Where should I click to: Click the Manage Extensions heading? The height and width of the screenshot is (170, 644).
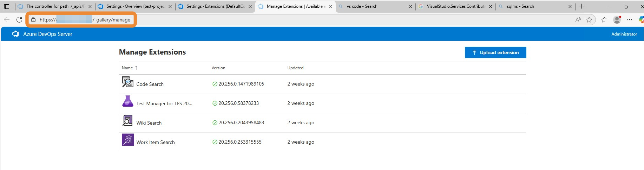152,52
